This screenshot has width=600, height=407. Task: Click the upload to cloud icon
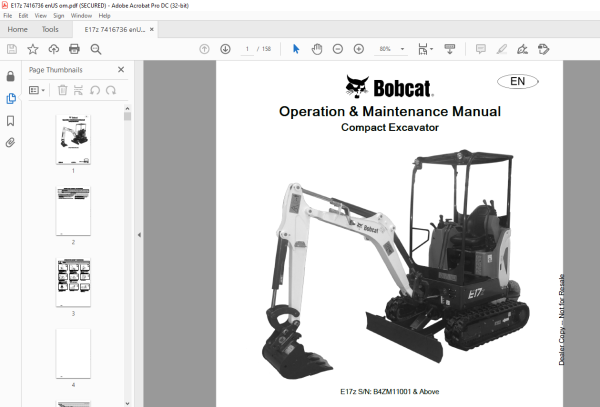(54, 49)
